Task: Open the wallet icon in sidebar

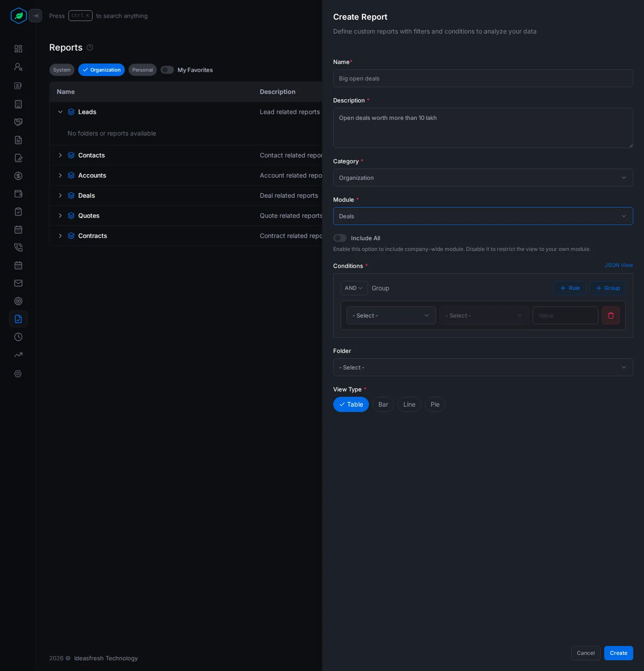Action: pyautogui.click(x=18, y=194)
